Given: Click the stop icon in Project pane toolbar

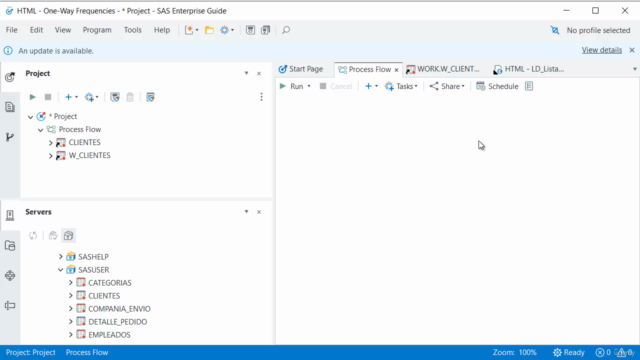Looking at the screenshot, I should point(48,97).
